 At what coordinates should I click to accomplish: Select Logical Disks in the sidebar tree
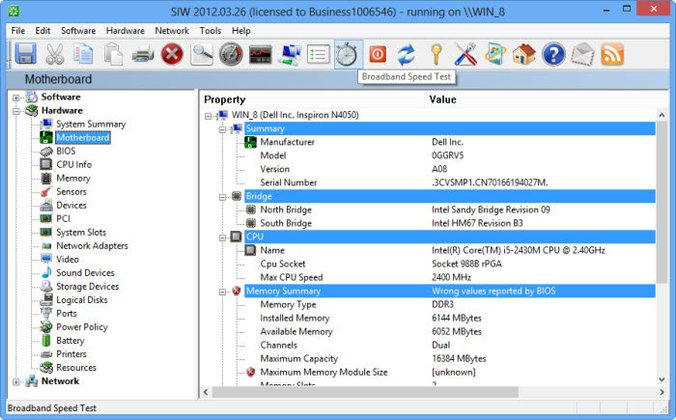tap(82, 300)
